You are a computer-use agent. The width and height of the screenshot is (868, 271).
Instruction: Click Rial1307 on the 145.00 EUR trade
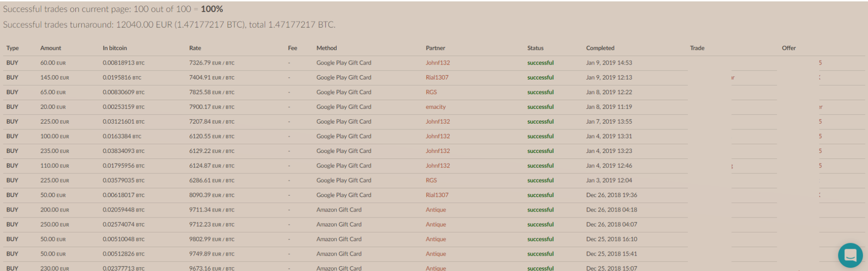[x=437, y=78]
